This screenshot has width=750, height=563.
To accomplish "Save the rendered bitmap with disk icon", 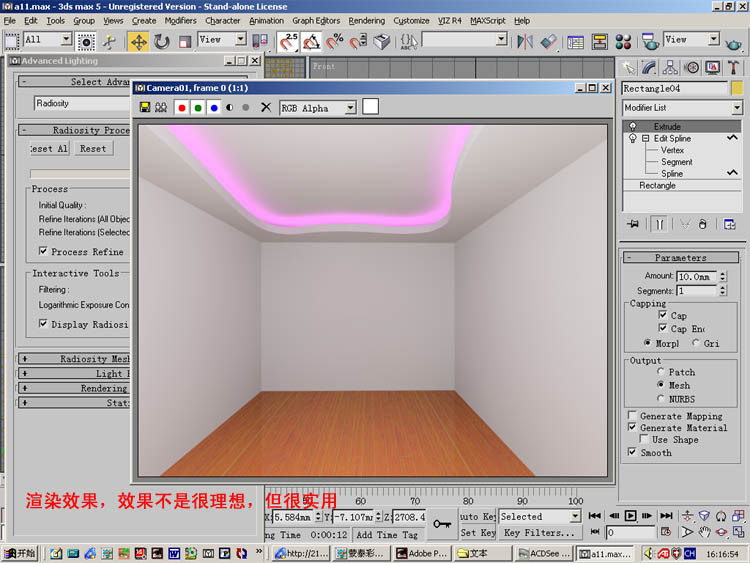I will click(x=145, y=107).
